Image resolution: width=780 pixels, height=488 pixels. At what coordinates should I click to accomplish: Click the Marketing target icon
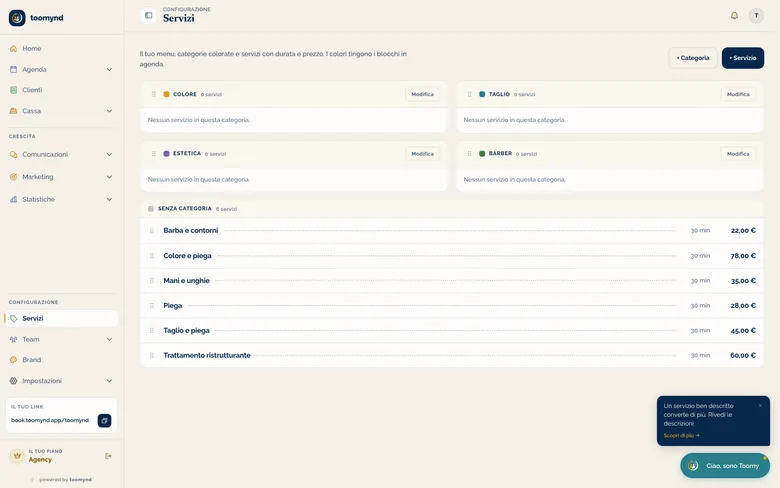click(x=13, y=177)
